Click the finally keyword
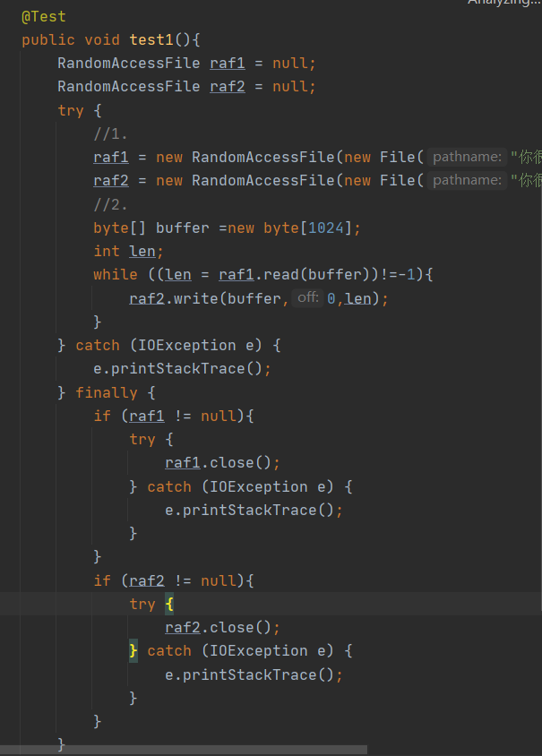This screenshot has height=756, width=542. click(107, 392)
